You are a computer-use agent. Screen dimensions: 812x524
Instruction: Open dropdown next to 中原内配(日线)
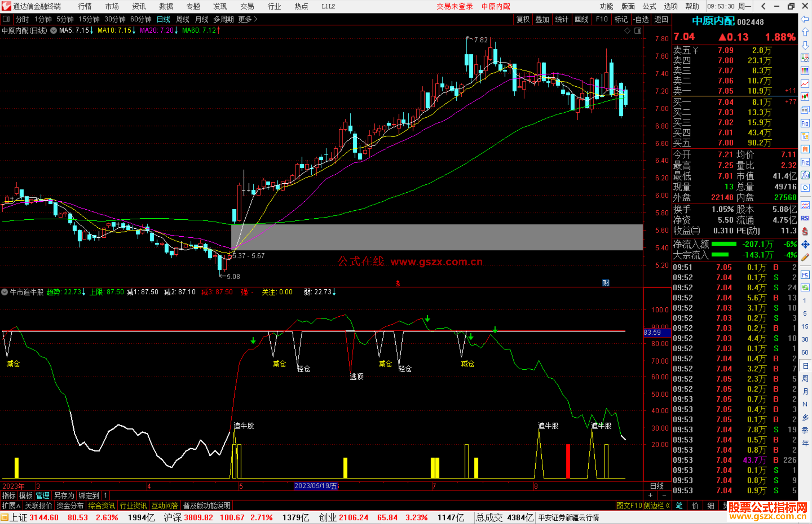pos(53,30)
